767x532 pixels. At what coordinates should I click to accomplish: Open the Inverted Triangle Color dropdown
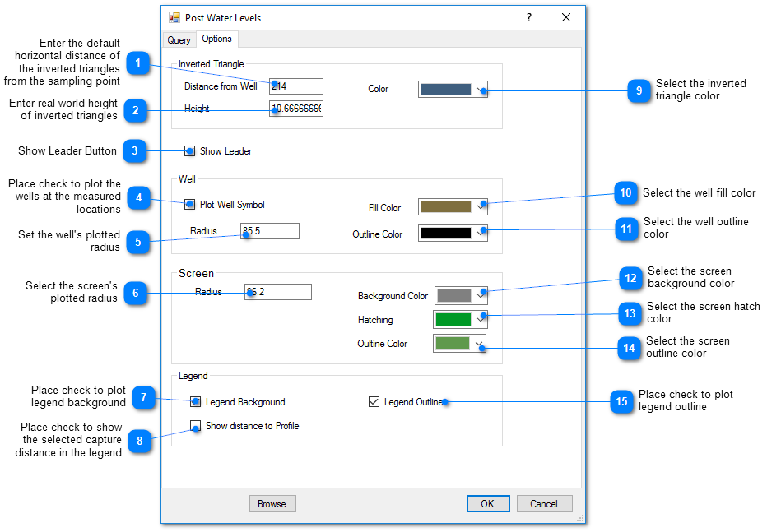[480, 90]
